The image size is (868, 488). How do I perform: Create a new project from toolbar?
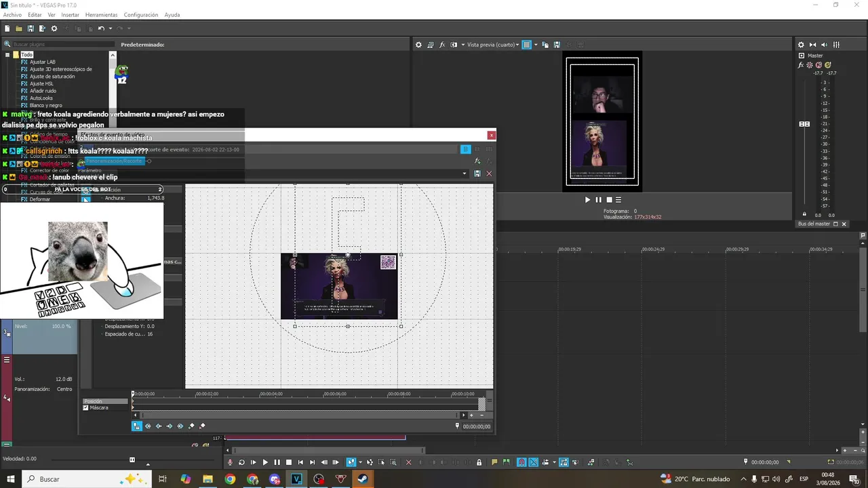7,28
